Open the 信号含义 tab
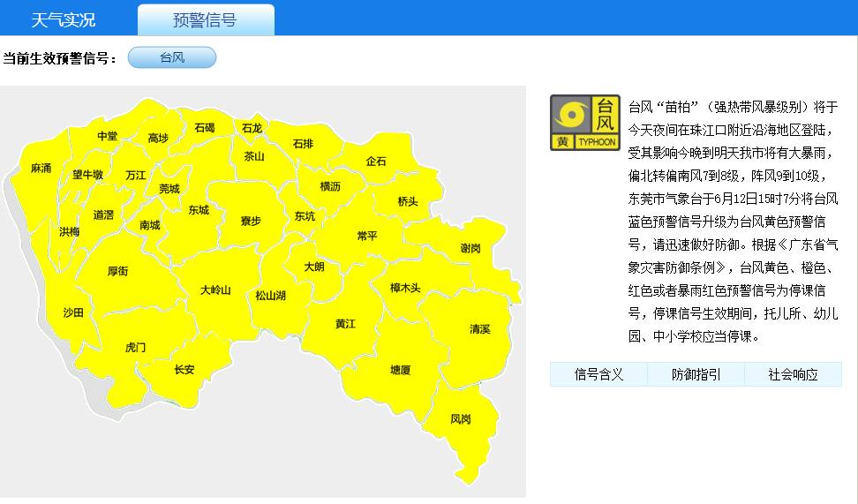The image size is (858, 504). point(598,374)
